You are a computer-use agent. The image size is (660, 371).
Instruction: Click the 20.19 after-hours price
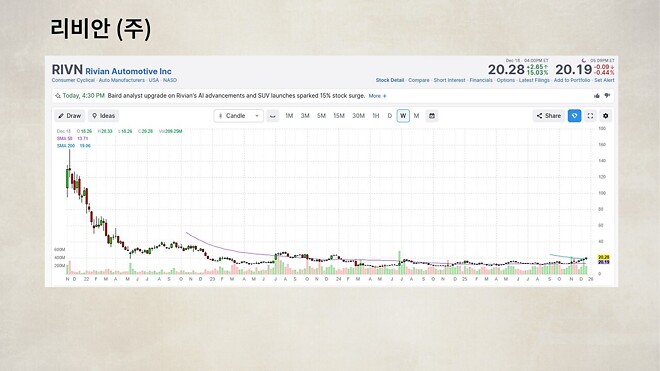pos(574,69)
